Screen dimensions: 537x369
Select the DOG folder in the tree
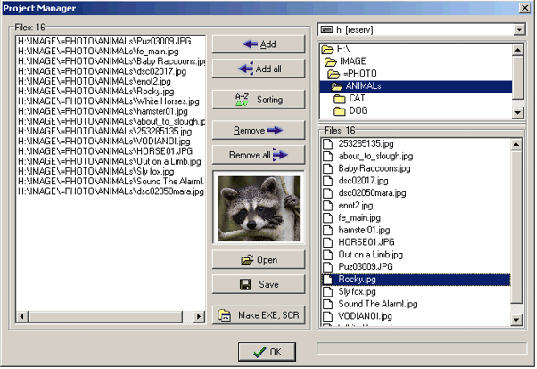pyautogui.click(x=350, y=111)
